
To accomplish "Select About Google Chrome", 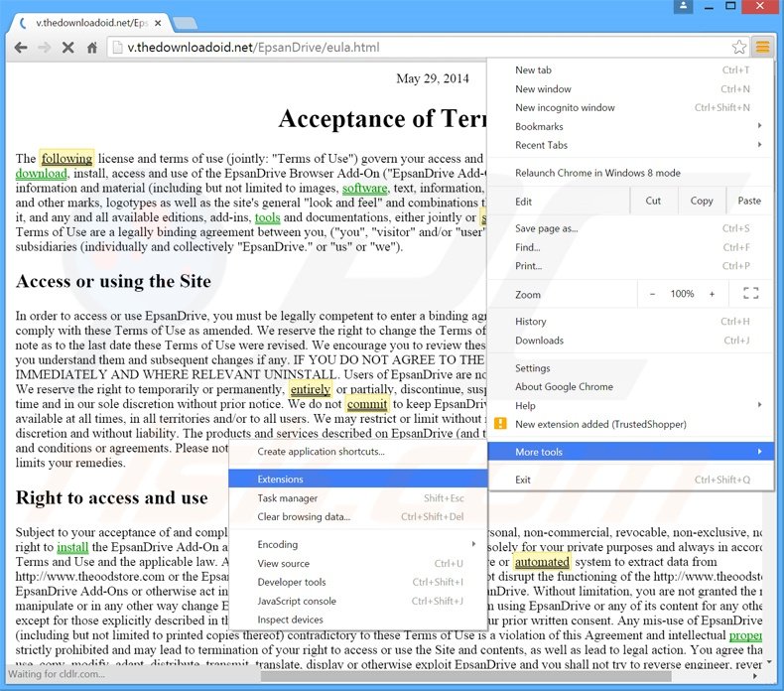I will 630,387.
